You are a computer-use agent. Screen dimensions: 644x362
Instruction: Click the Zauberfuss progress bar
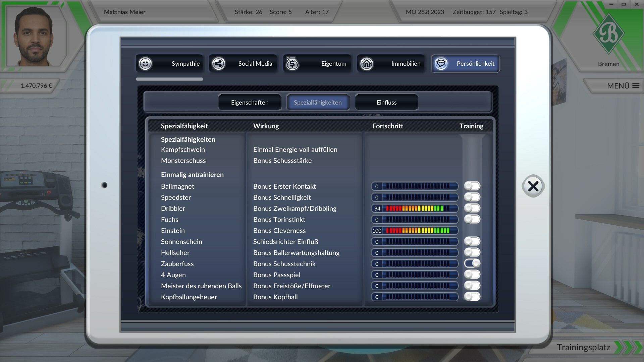click(x=415, y=263)
